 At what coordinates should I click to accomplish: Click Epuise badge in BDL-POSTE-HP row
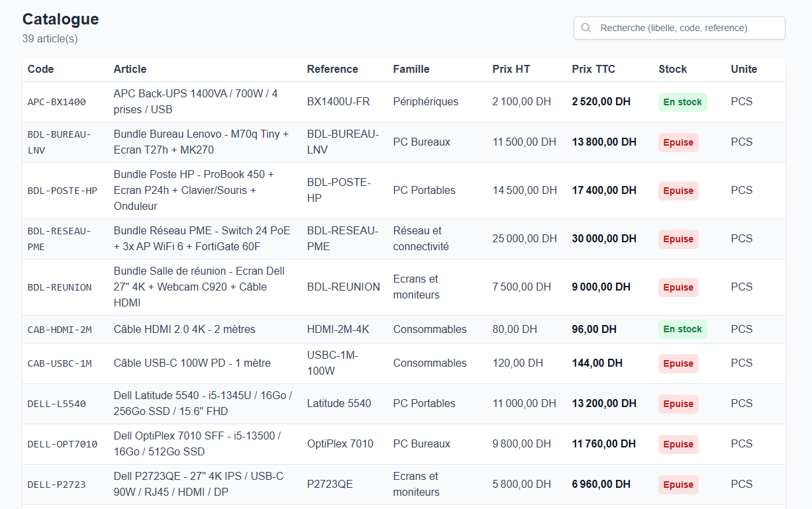tap(678, 191)
